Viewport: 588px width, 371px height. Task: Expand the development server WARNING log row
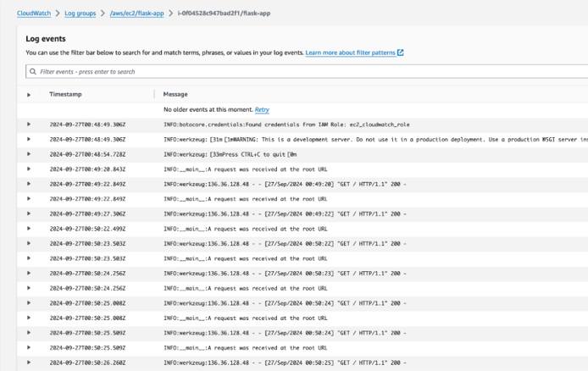point(29,139)
